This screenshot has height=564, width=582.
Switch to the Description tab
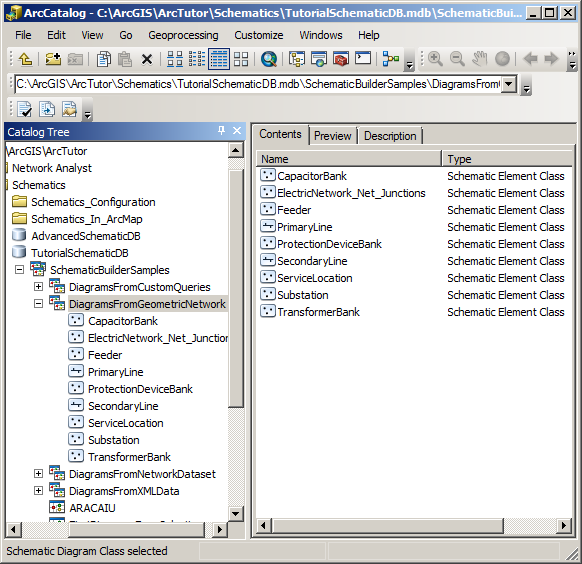coord(390,136)
